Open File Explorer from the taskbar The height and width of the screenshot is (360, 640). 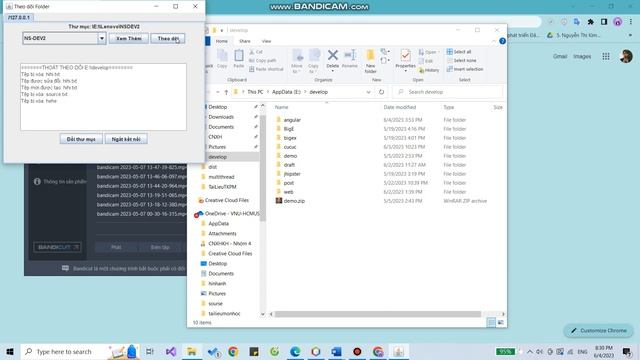tap(191, 351)
